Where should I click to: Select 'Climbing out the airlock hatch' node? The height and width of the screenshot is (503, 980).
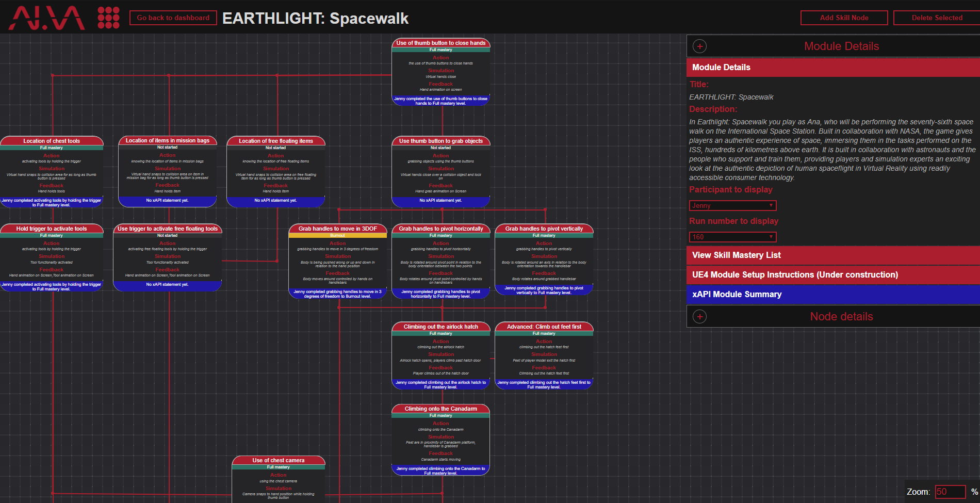tap(441, 355)
